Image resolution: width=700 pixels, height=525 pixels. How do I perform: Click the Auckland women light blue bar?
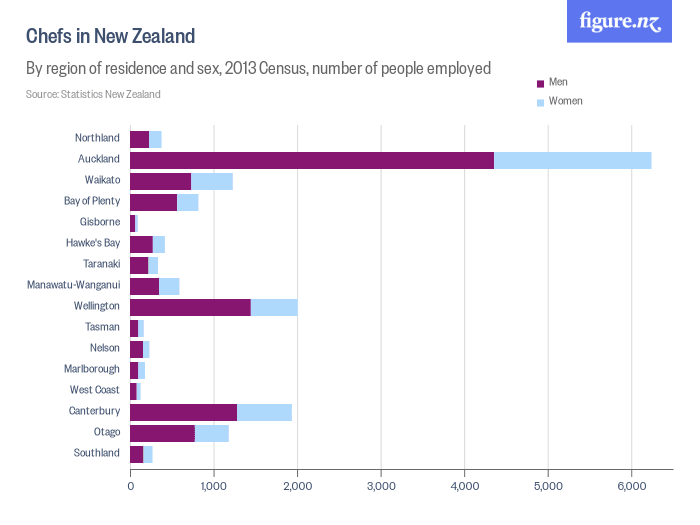click(x=572, y=159)
